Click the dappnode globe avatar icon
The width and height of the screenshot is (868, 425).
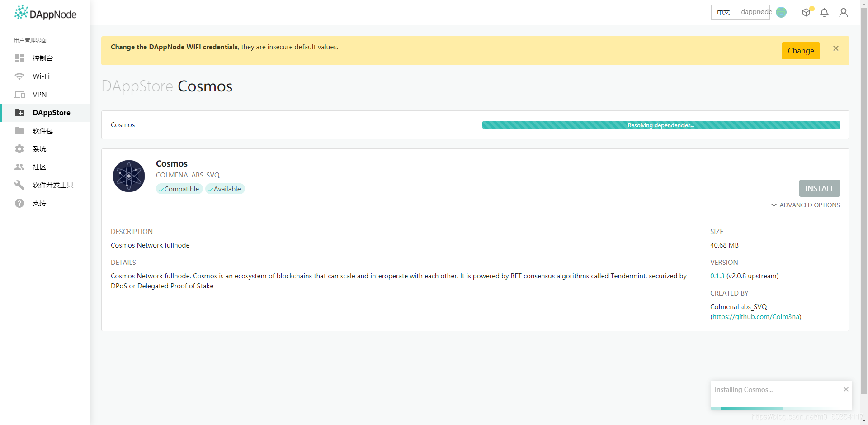tap(781, 12)
